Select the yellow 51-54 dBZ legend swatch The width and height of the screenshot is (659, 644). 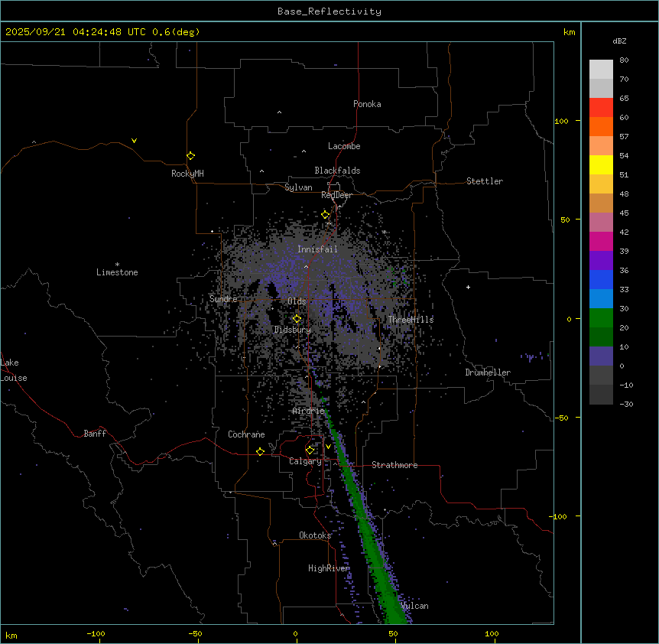601,164
